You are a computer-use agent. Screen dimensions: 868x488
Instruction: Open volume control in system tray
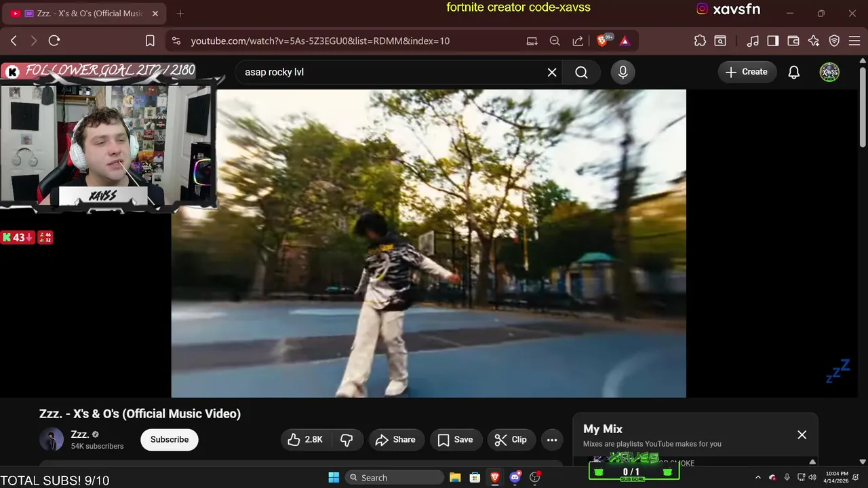(x=812, y=477)
